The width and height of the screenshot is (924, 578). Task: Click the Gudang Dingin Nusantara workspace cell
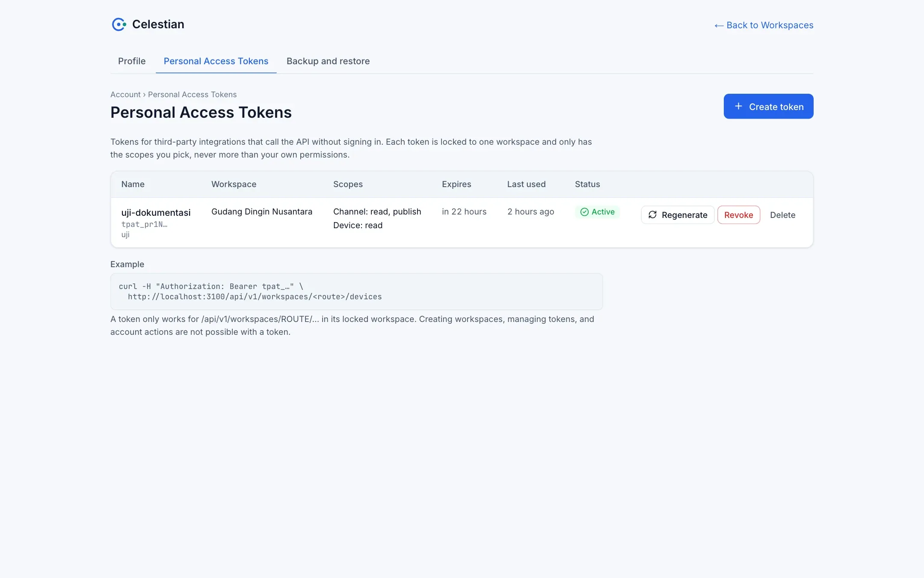[x=262, y=212]
